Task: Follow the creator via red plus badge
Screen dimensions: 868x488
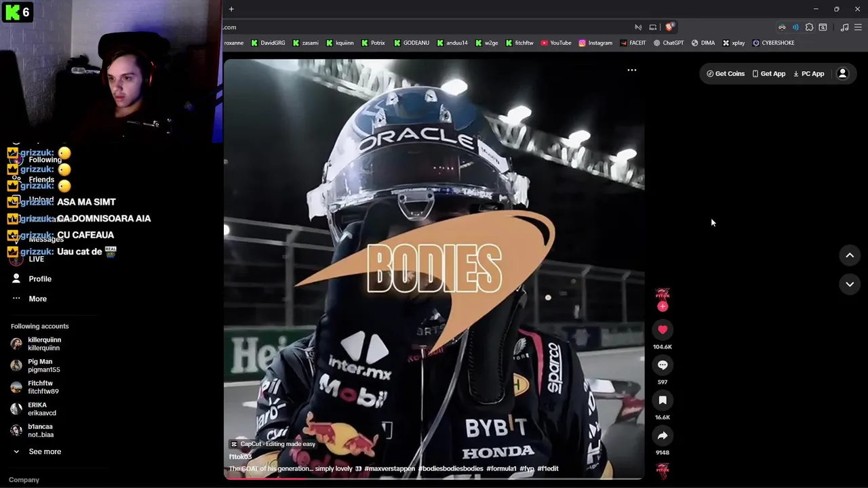Action: click(x=663, y=306)
